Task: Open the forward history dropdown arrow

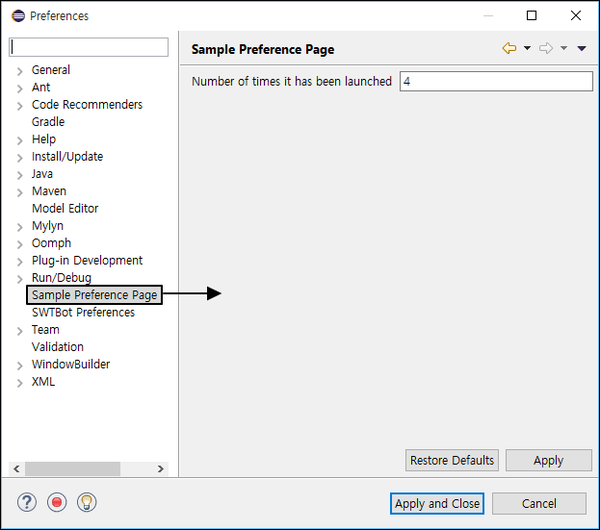Action: pyautogui.click(x=564, y=48)
